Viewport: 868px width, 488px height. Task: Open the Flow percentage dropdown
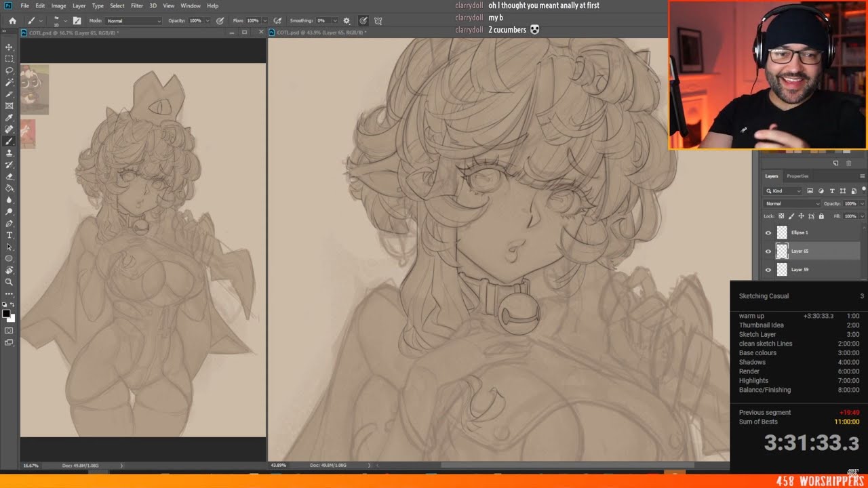(264, 21)
